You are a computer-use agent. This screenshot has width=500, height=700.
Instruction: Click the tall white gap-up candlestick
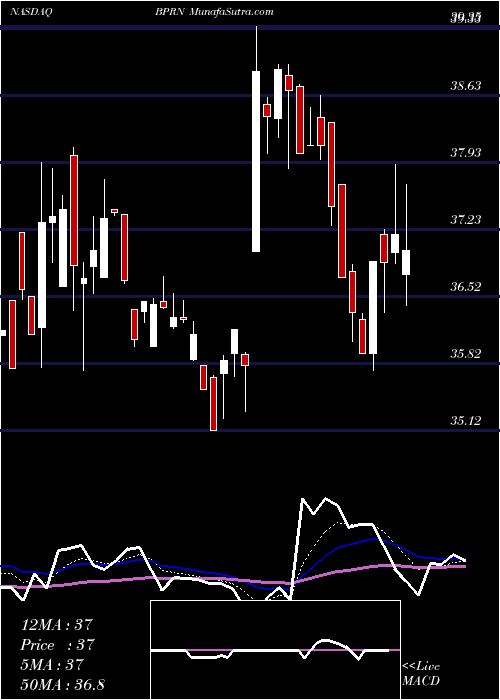(x=256, y=161)
